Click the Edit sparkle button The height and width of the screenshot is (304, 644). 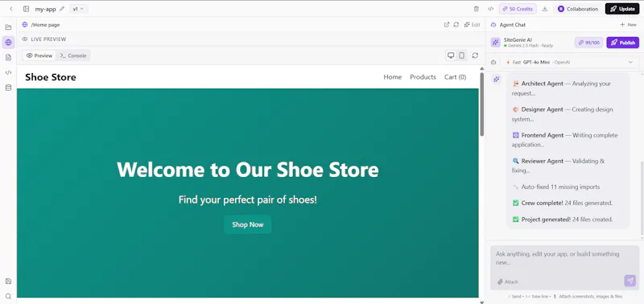click(x=472, y=25)
